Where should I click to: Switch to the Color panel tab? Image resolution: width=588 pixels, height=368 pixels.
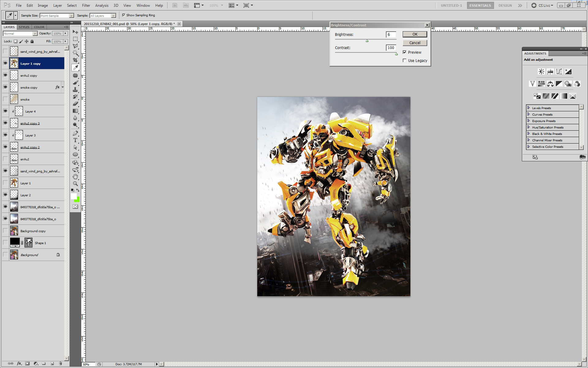tap(39, 27)
